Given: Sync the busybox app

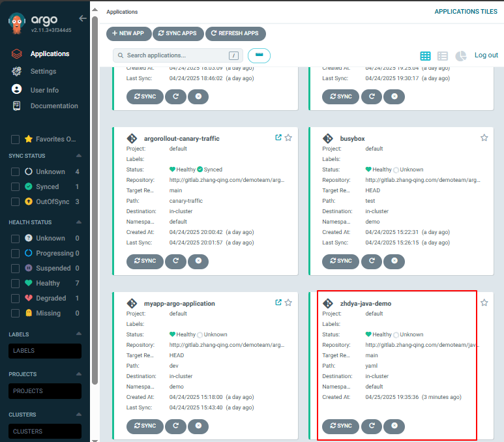Looking at the screenshot, I should pos(341,261).
